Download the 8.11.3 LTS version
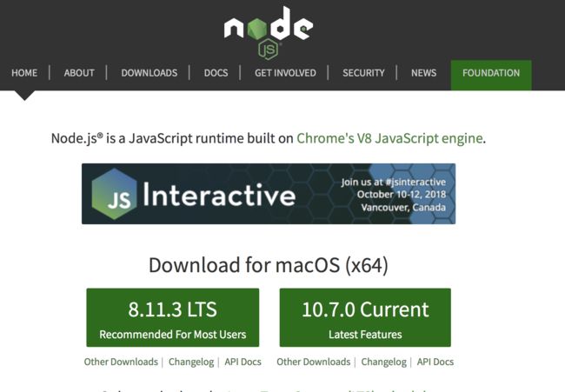565x392 pixels. (x=173, y=317)
